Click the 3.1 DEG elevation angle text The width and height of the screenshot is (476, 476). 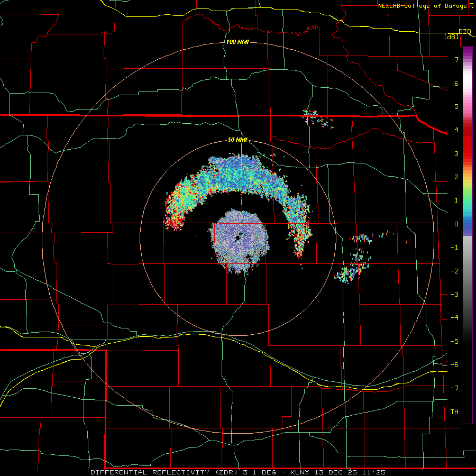coord(259,472)
